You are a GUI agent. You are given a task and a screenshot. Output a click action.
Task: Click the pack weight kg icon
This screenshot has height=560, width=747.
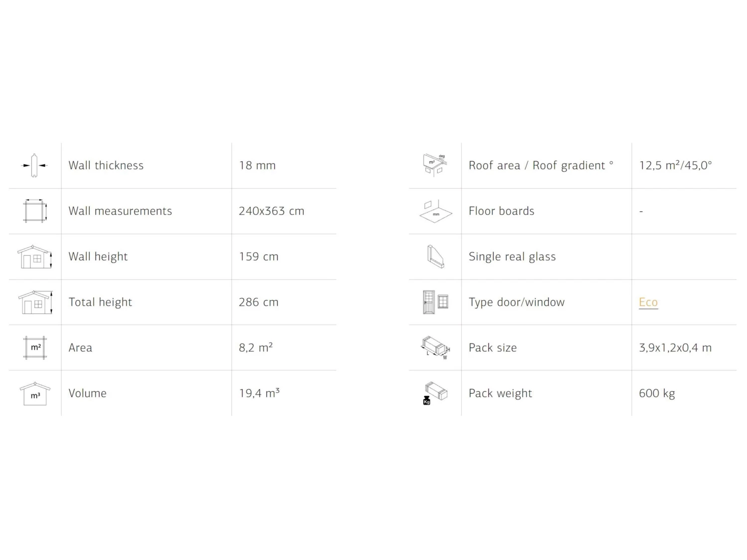coord(435,393)
